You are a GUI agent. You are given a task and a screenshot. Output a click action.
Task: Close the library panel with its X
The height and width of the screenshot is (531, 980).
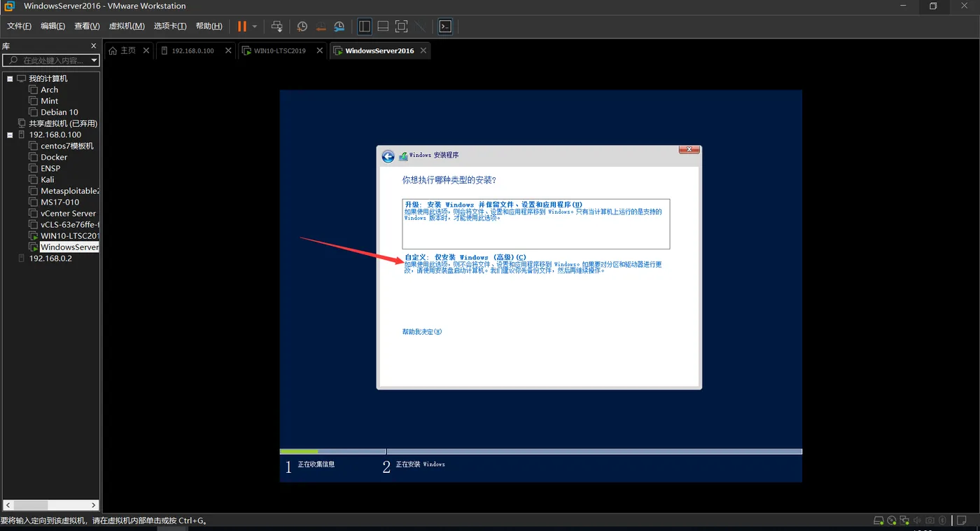[x=94, y=46]
